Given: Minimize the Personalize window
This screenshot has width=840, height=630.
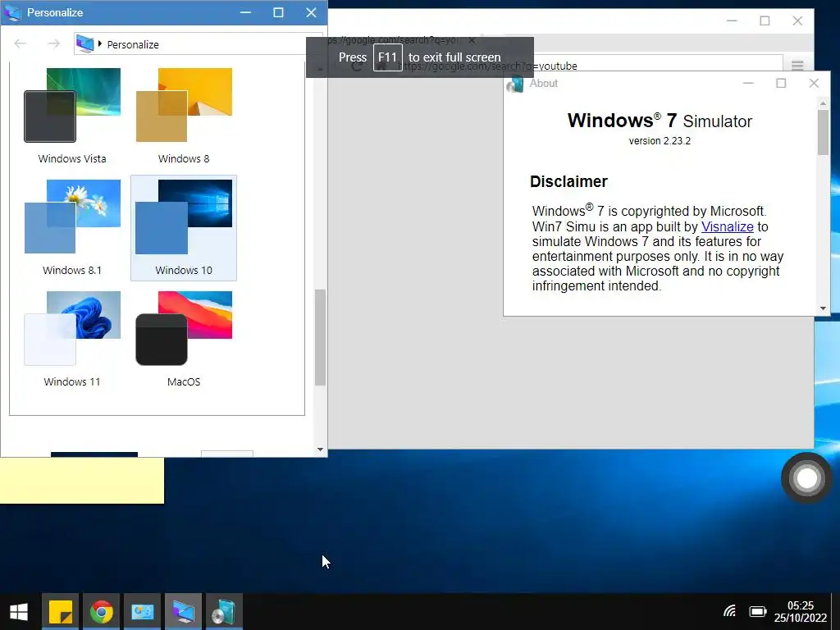Looking at the screenshot, I should tap(245, 12).
